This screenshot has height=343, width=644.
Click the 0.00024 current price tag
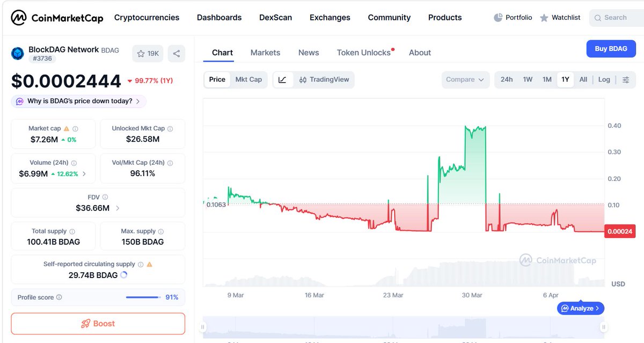coord(620,231)
